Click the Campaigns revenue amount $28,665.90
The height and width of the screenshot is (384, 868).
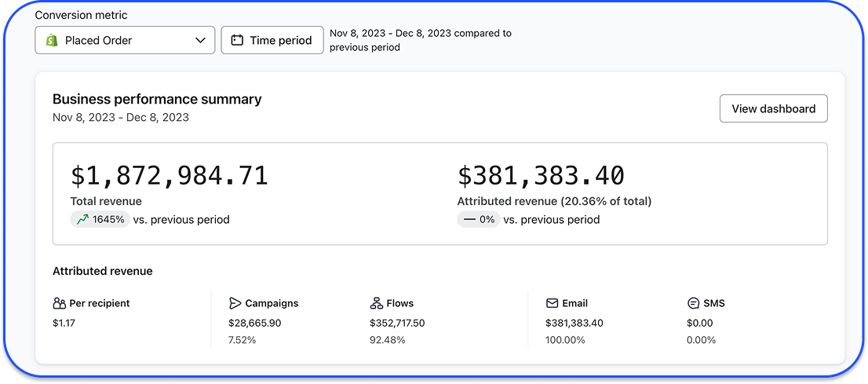(x=254, y=323)
